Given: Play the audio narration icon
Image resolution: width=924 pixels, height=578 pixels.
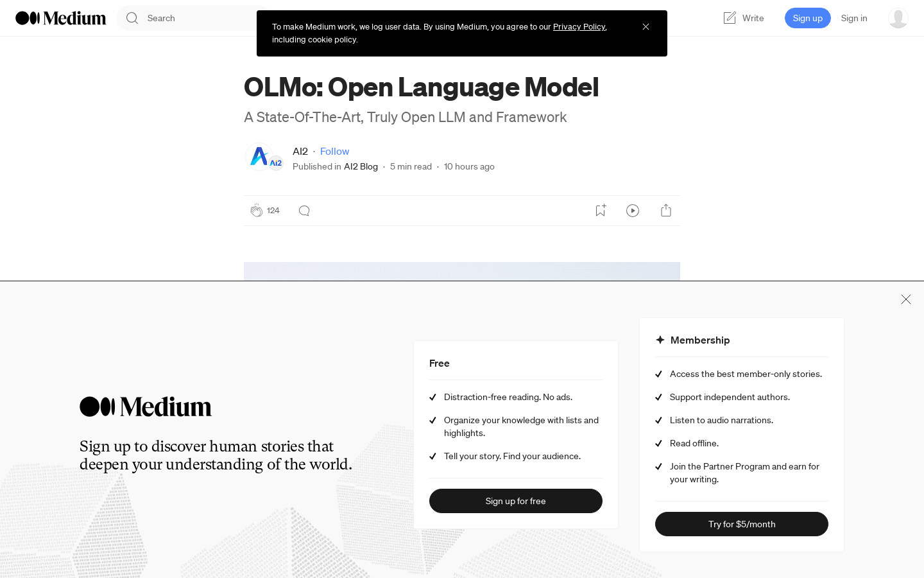Looking at the screenshot, I should pos(633,211).
